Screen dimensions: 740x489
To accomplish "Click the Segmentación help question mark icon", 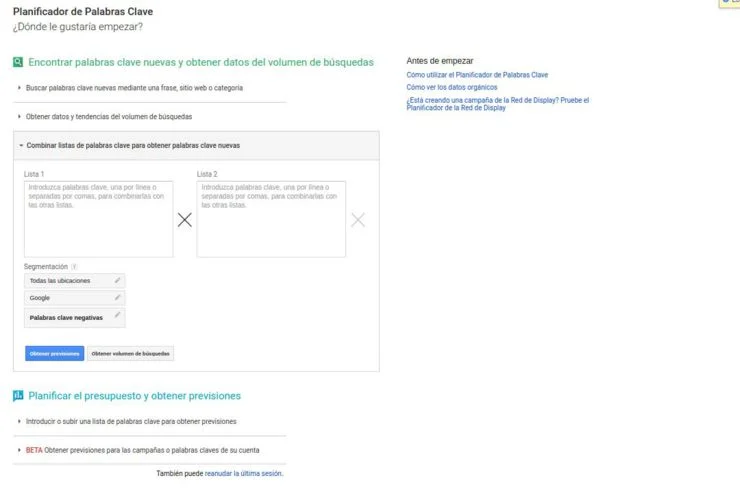I will (74, 267).
